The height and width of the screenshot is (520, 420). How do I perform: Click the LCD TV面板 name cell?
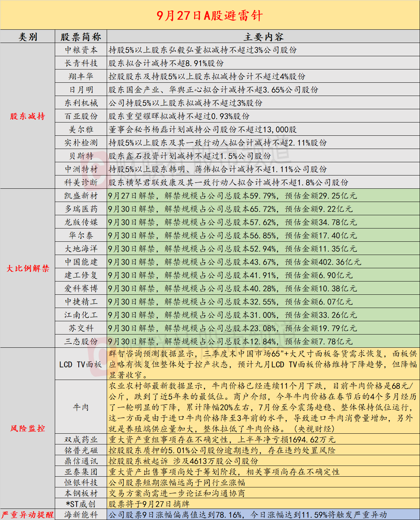[81, 364]
